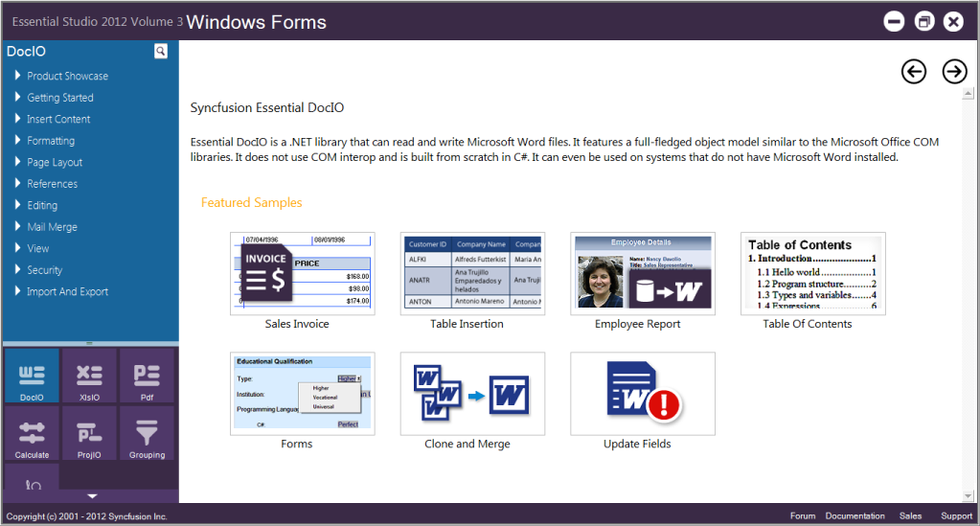The width and height of the screenshot is (980, 526).
Task: Select the ProjIO product tile
Action: [89, 433]
